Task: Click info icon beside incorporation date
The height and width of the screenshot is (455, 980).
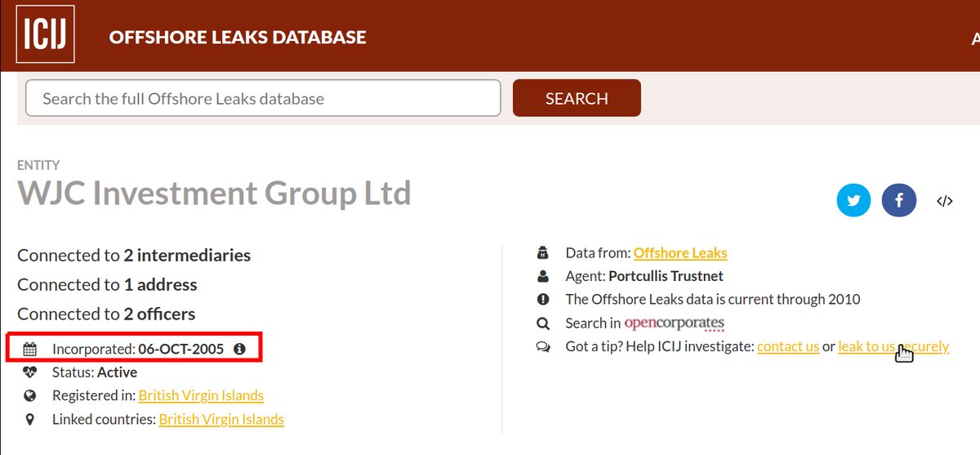Action: tap(239, 349)
